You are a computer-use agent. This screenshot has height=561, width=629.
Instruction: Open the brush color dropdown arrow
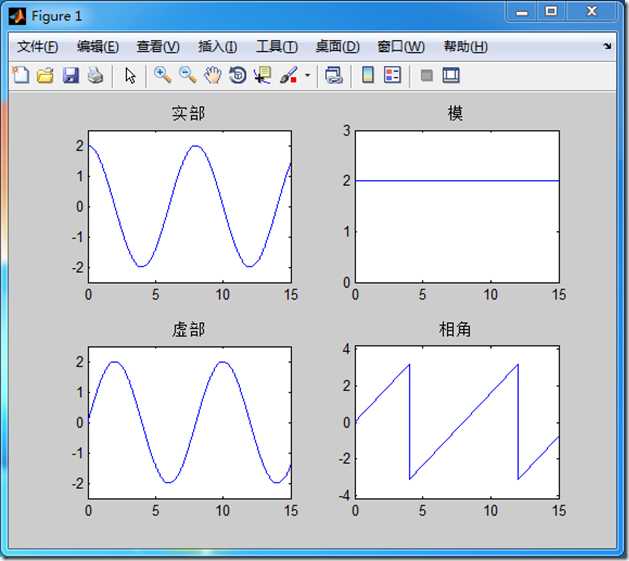click(x=308, y=75)
